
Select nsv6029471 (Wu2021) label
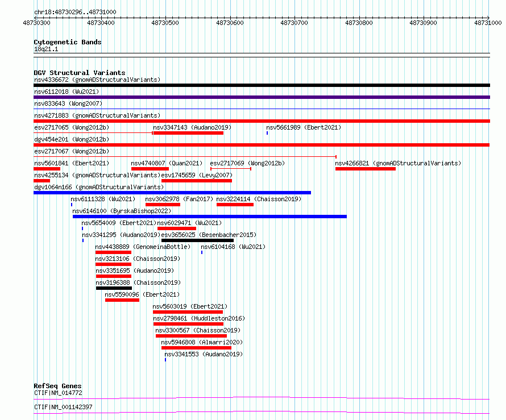tap(189, 223)
